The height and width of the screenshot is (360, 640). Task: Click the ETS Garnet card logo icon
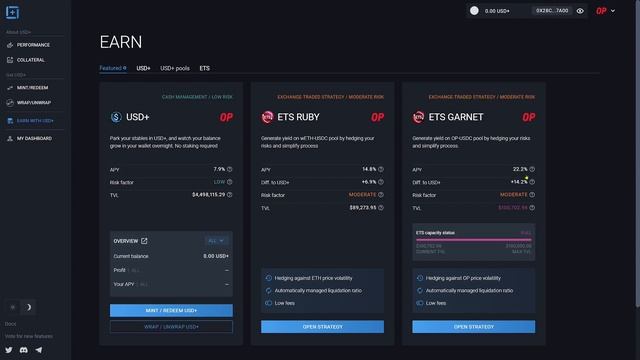coord(418,117)
